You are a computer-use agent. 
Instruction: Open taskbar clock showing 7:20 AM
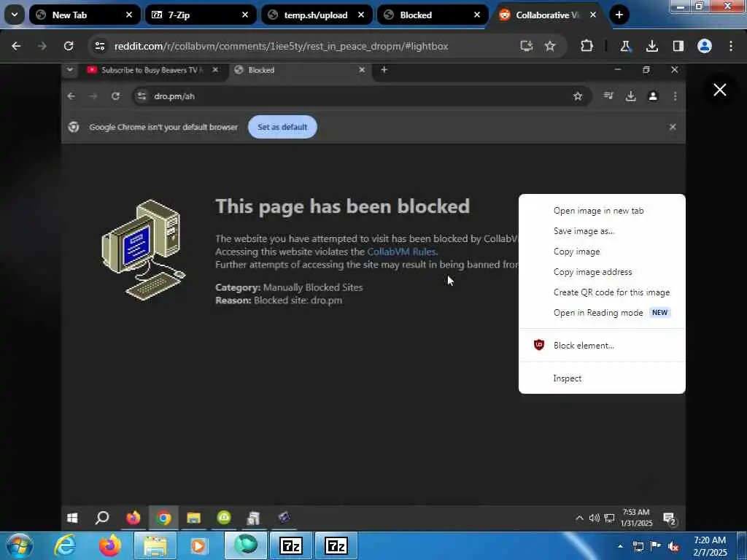(x=710, y=546)
